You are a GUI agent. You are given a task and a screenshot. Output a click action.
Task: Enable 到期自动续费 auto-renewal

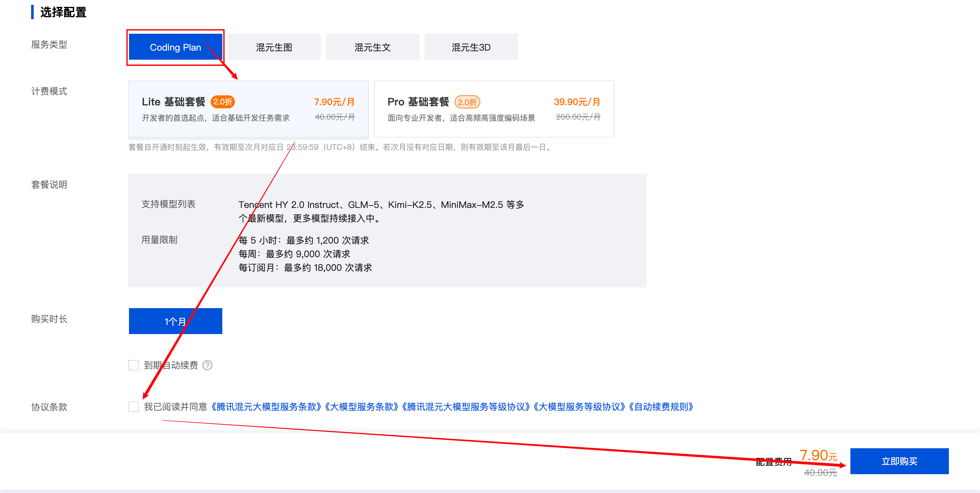point(133,365)
